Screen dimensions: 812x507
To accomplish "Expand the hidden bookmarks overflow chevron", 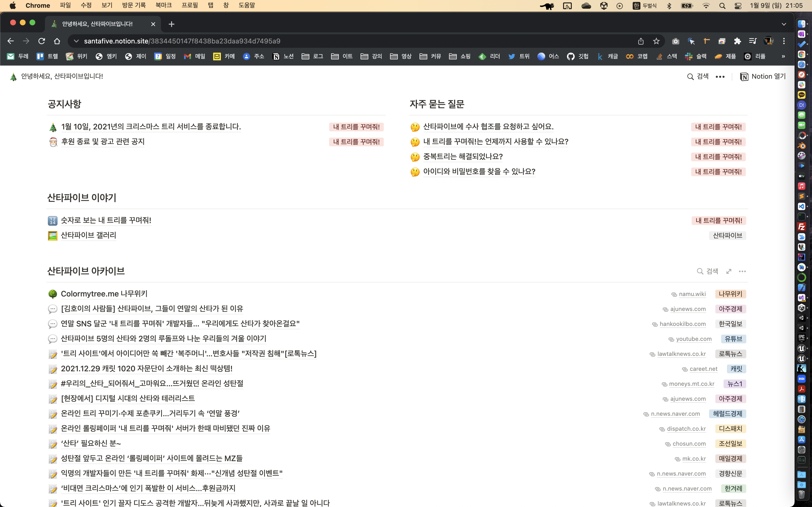I will (783, 56).
